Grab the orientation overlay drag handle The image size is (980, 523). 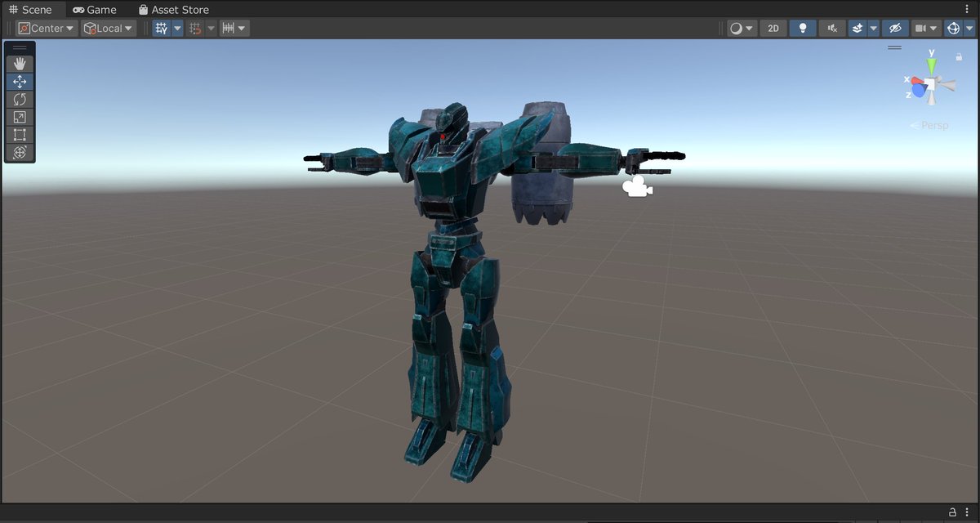tap(894, 48)
